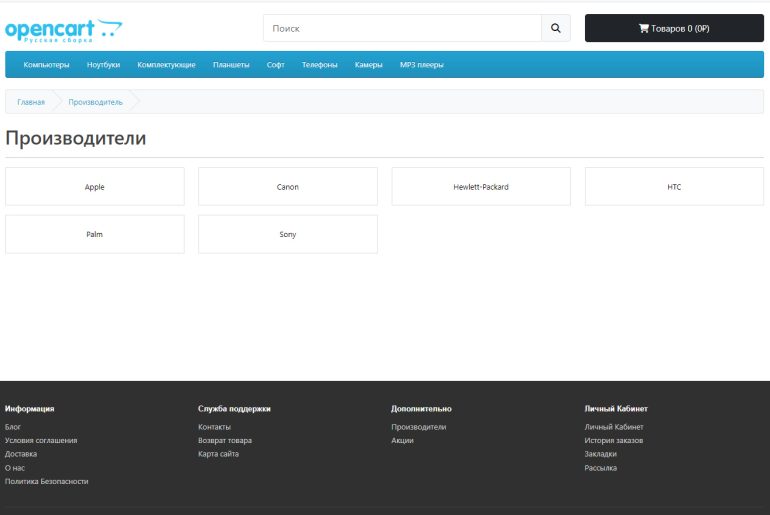The image size is (770, 515).
Task: Open the Ноутбуки menu category
Action: [x=103, y=65]
